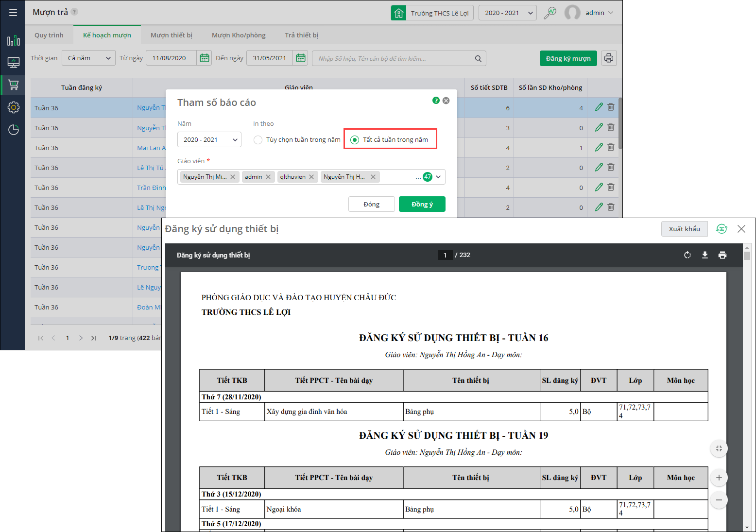
Task: Click the zoom in plus button
Action: point(719,478)
